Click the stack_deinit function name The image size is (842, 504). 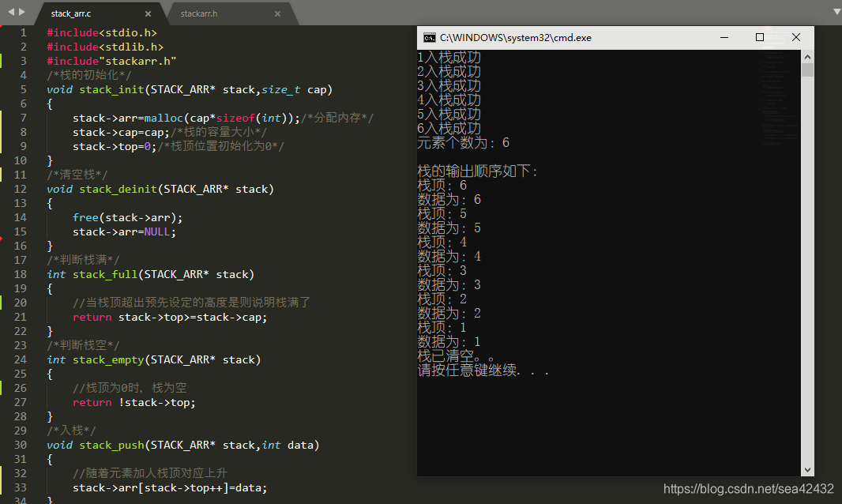tap(118, 189)
